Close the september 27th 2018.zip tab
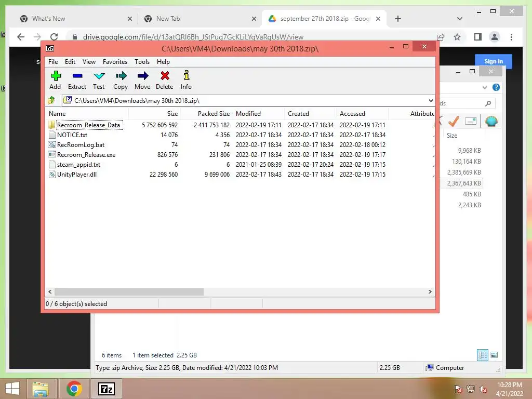Viewport: 532px width, 399px height. pos(378,19)
